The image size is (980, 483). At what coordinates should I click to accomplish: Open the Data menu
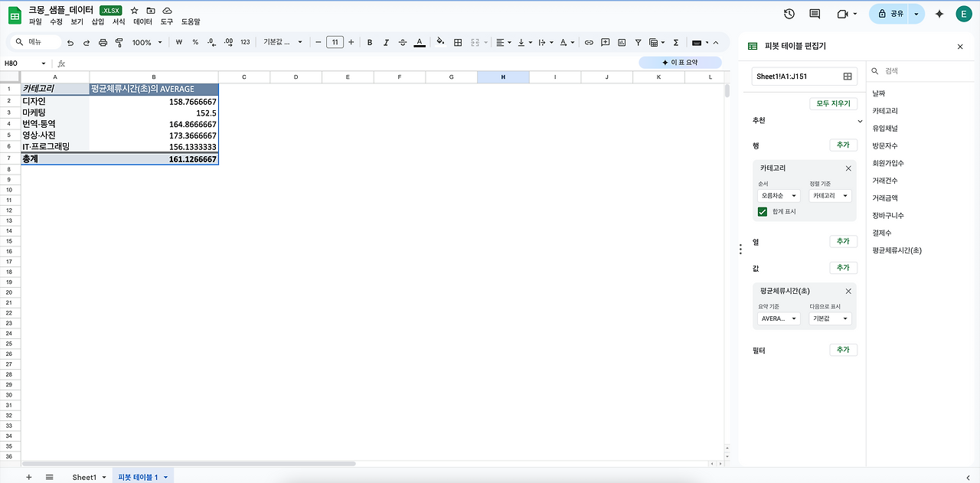(142, 22)
